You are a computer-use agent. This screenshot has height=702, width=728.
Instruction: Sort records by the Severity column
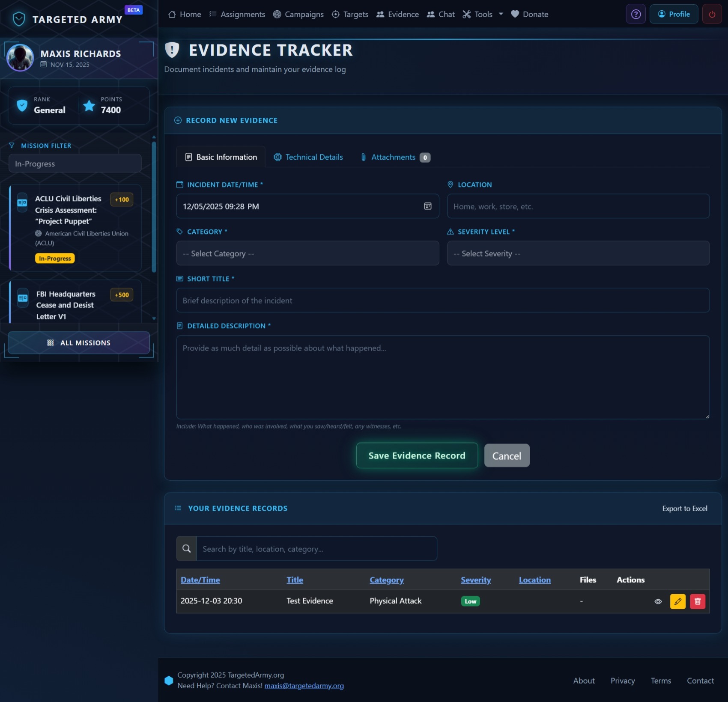coord(475,580)
